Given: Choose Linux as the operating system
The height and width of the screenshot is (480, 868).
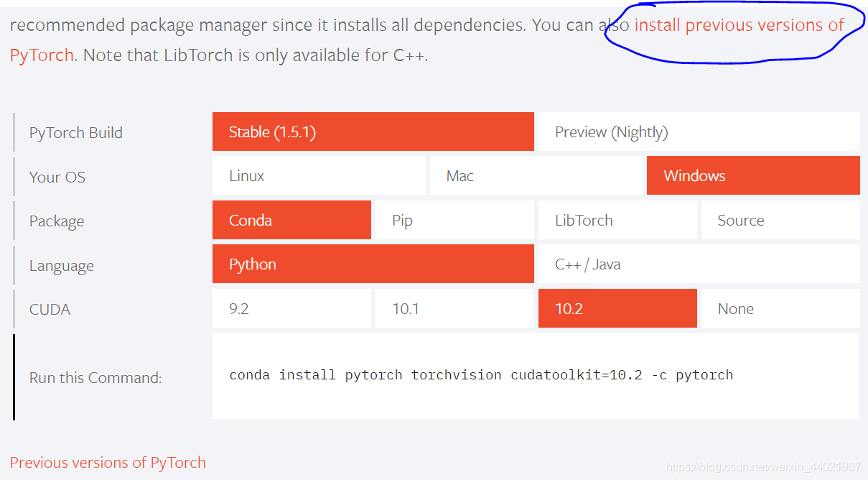Looking at the screenshot, I should (319, 175).
